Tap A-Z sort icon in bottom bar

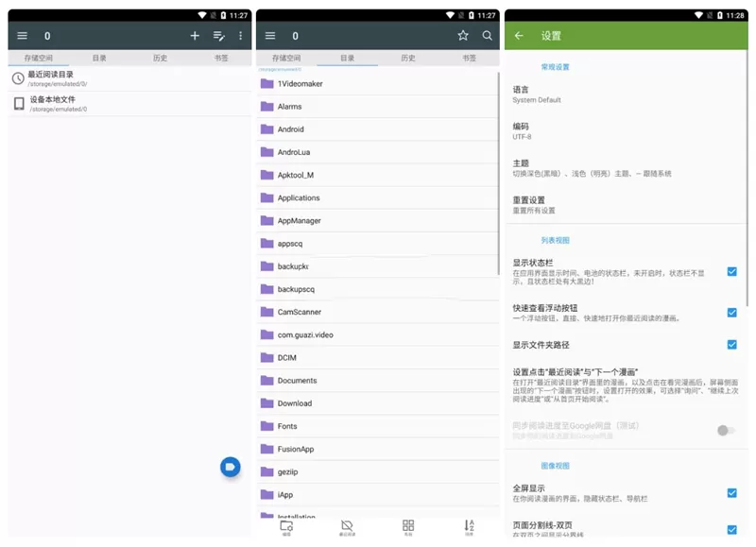pyautogui.click(x=469, y=527)
